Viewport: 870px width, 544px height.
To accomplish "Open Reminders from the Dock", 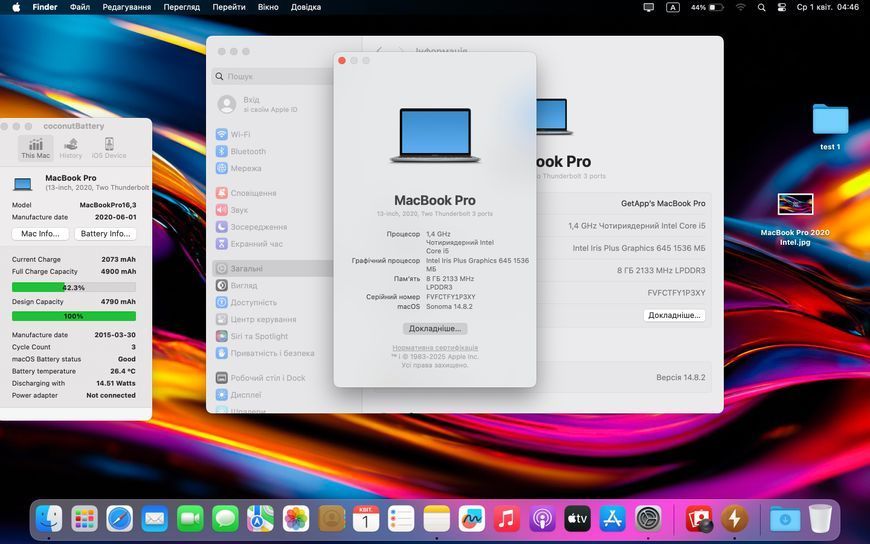I will (401, 519).
